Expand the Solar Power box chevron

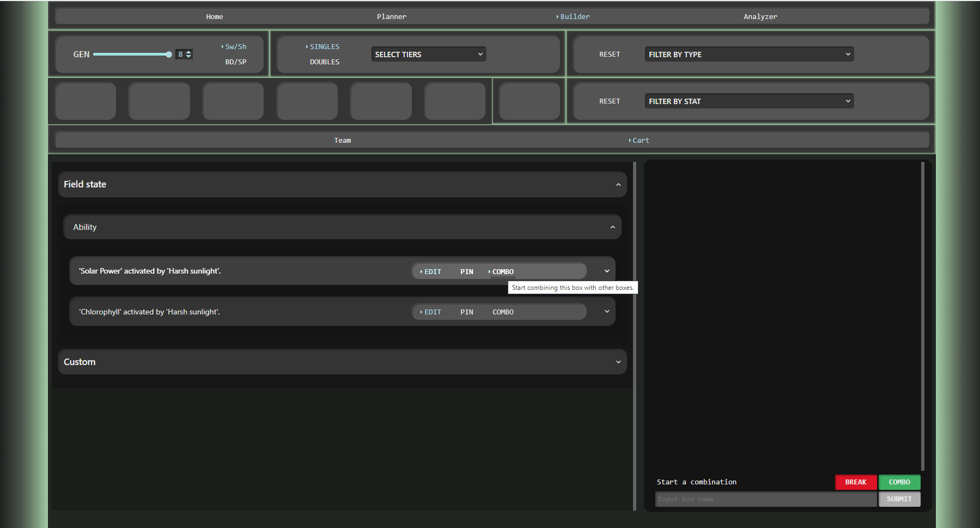tap(607, 271)
